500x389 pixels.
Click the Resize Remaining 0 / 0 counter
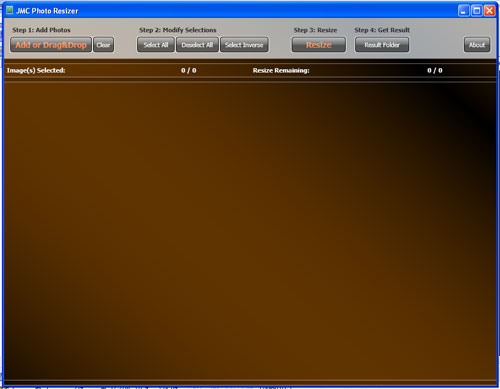pos(435,70)
